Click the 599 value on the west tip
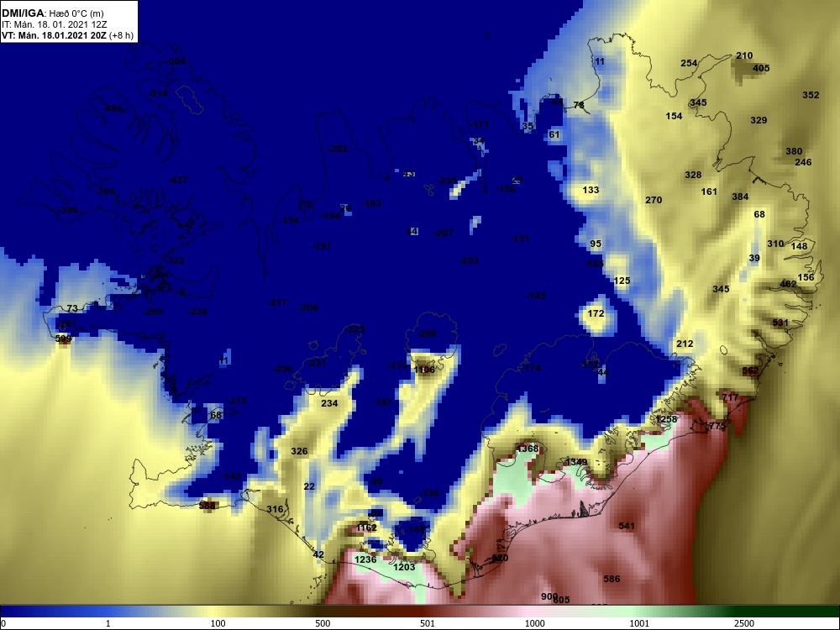The image size is (840, 630). [63, 339]
